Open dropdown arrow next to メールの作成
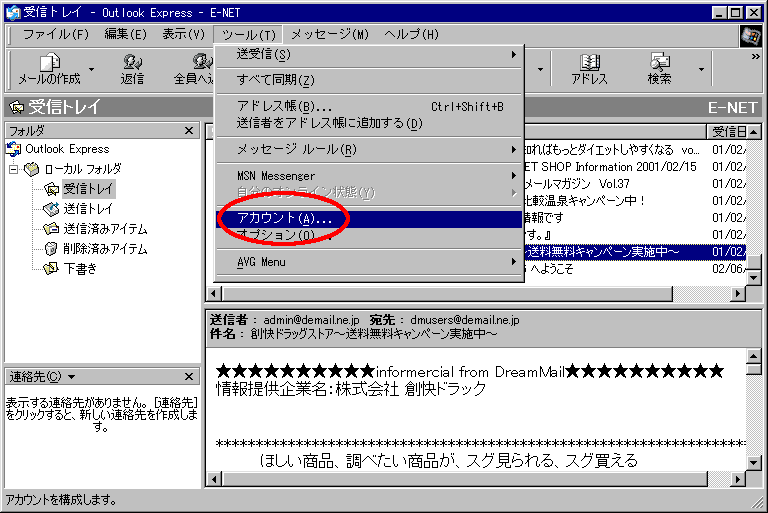This screenshot has height=513, width=768. [x=91, y=70]
